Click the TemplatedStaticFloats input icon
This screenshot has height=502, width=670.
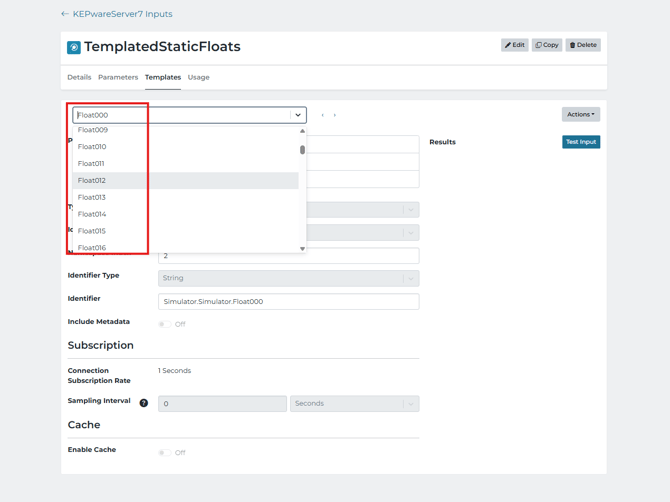click(73, 47)
